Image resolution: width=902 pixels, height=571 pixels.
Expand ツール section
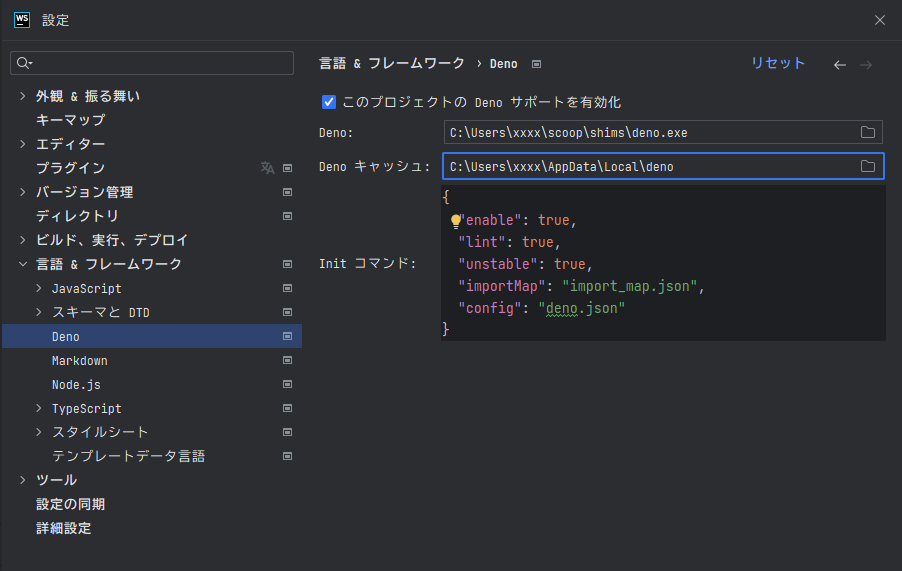[22, 480]
